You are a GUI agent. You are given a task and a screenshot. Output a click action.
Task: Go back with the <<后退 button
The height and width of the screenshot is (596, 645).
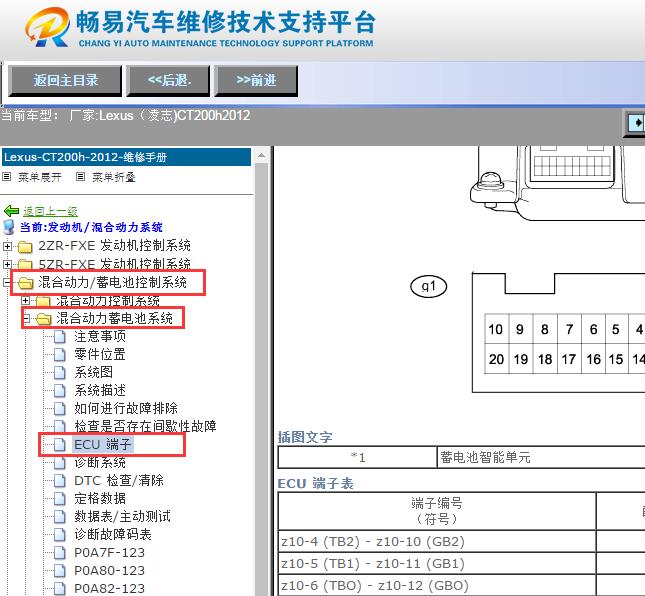(x=169, y=80)
